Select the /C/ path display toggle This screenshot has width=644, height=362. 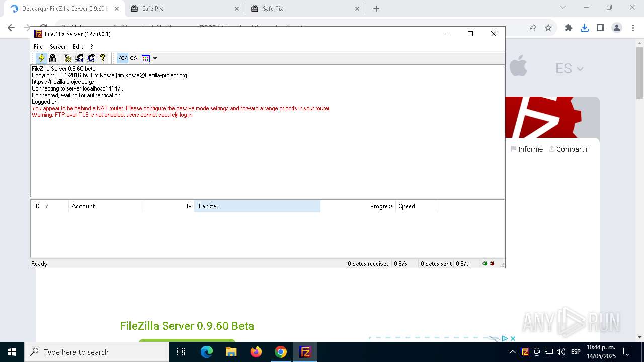(122, 58)
